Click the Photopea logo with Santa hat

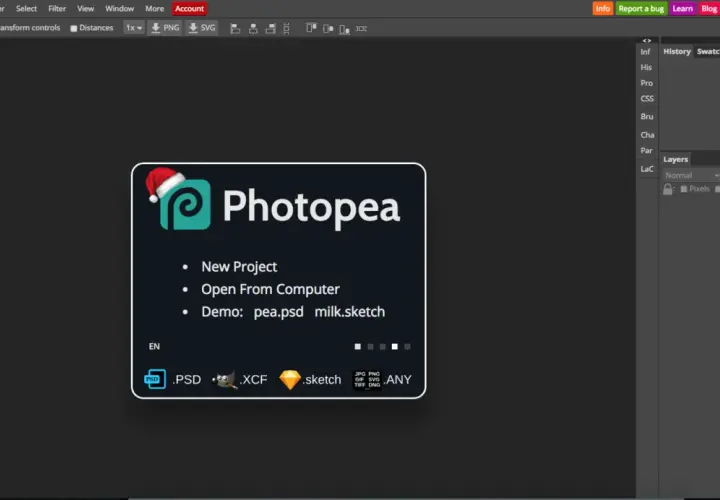[179, 199]
